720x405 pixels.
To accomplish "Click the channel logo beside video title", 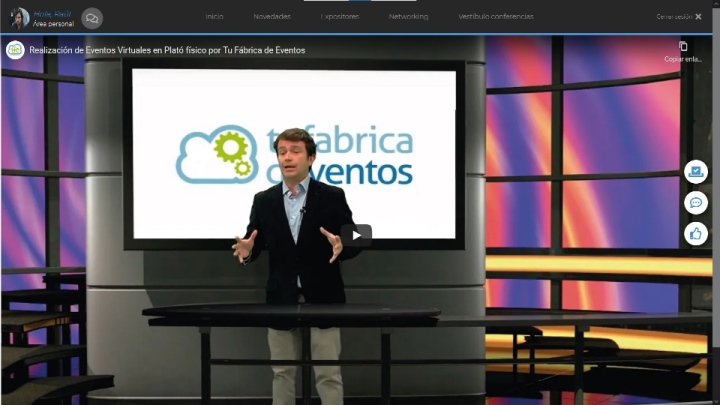I will (x=15, y=50).
